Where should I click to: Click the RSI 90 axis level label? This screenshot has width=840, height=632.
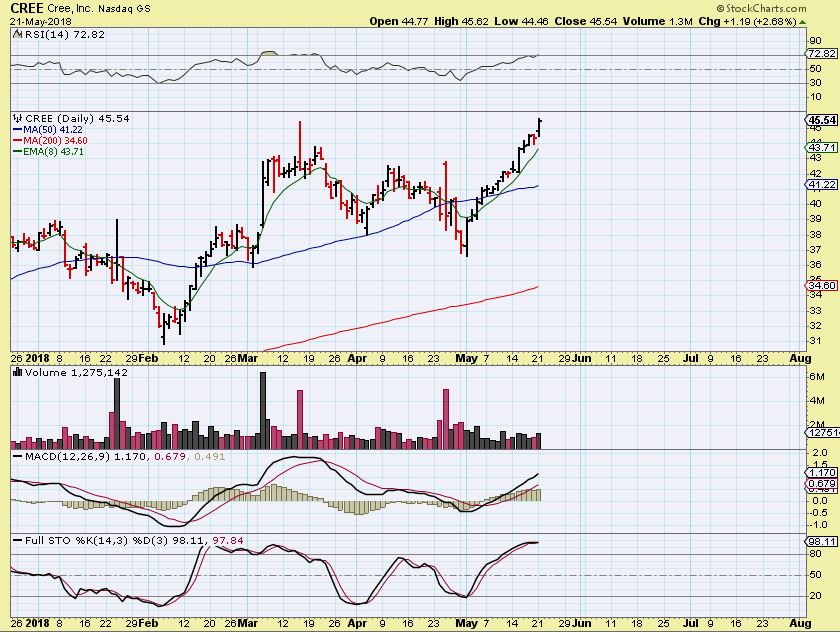(815, 41)
